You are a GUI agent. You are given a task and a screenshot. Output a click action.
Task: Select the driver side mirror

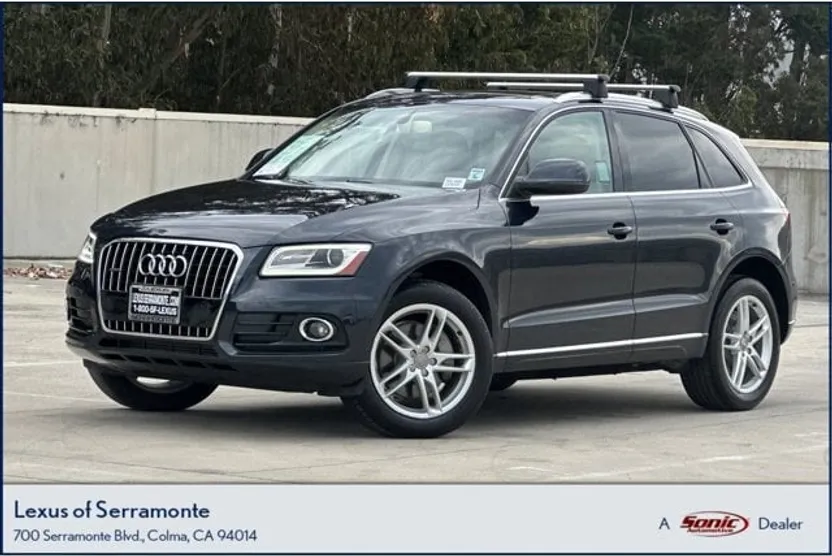551,179
